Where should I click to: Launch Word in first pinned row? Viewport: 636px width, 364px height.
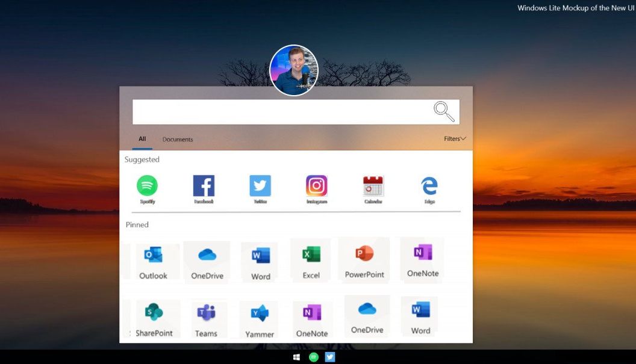(x=261, y=263)
